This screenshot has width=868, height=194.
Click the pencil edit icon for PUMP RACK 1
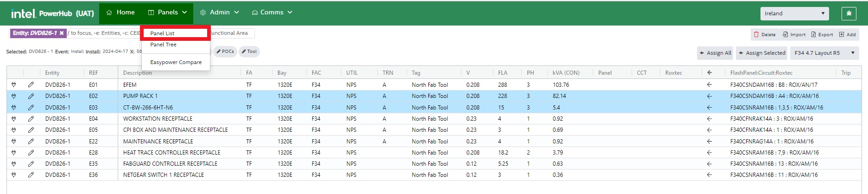click(x=31, y=96)
